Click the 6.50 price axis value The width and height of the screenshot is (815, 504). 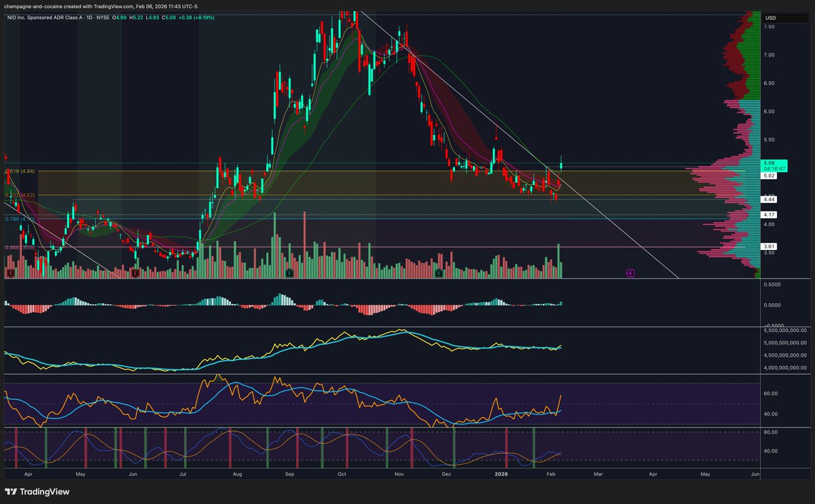click(769, 83)
